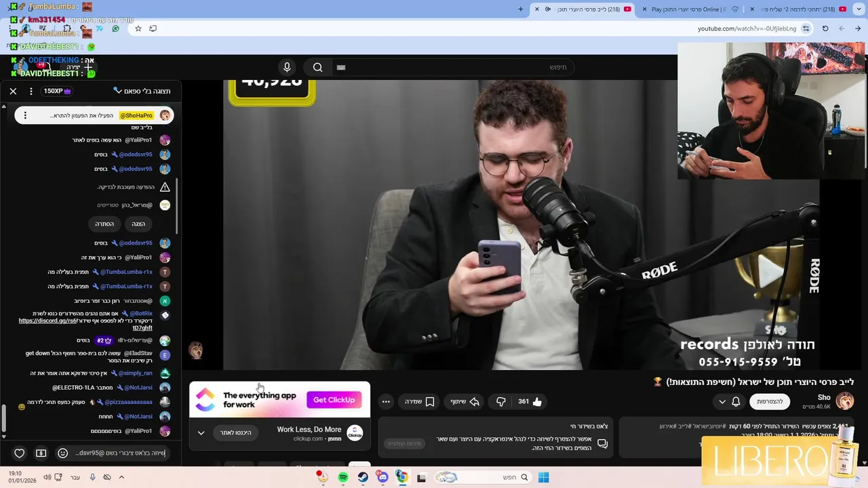This screenshot has width=868, height=488.
Task: Click ShoHaPro avatar in pinned message
Action: point(165,115)
